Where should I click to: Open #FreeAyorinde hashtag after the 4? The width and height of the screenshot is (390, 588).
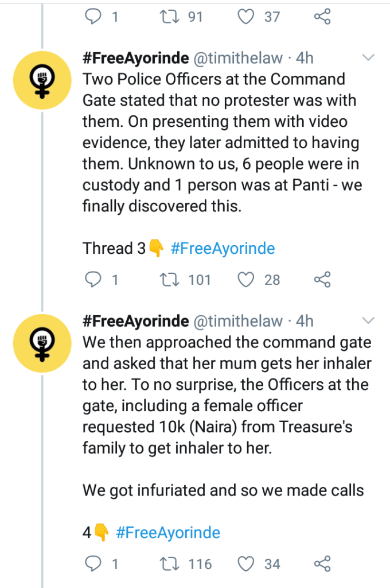168,532
